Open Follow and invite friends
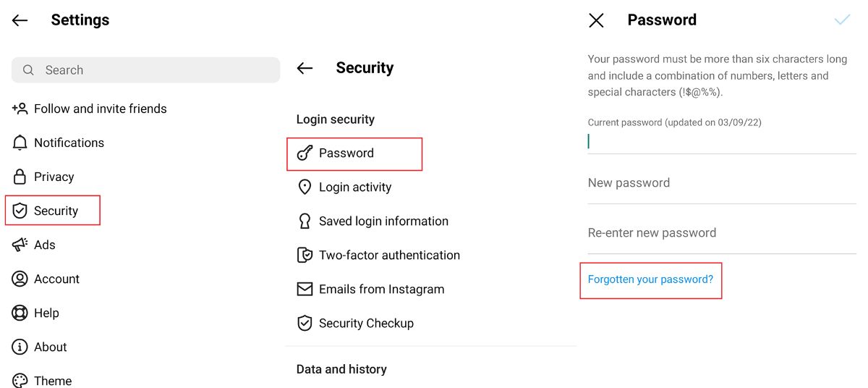This screenshot has width=868, height=388. [100, 109]
